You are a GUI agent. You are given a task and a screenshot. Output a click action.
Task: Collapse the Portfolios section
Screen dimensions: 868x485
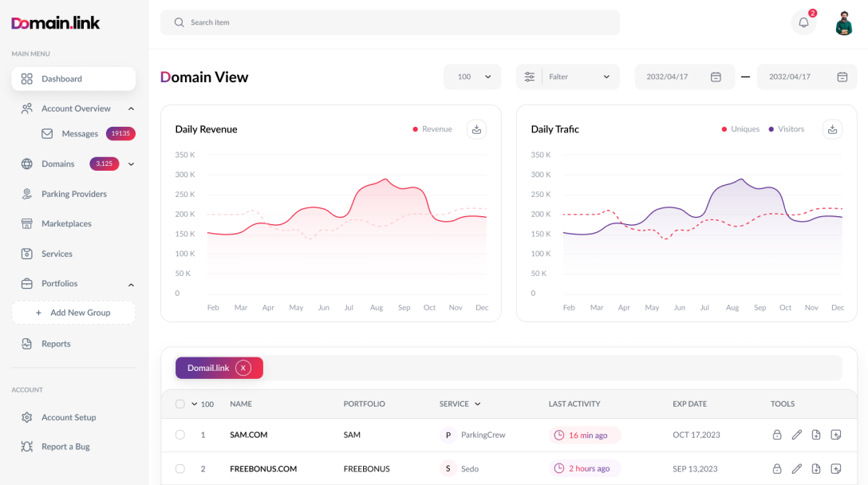click(x=131, y=283)
